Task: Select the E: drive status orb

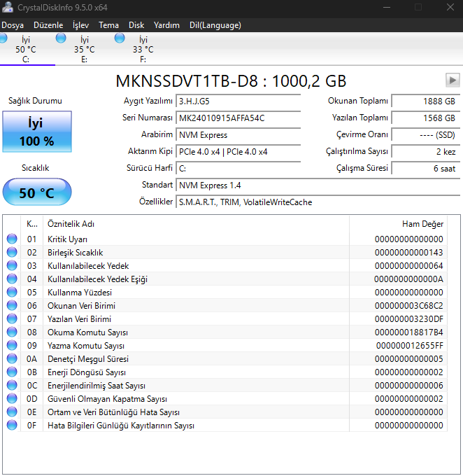Action: (x=61, y=38)
